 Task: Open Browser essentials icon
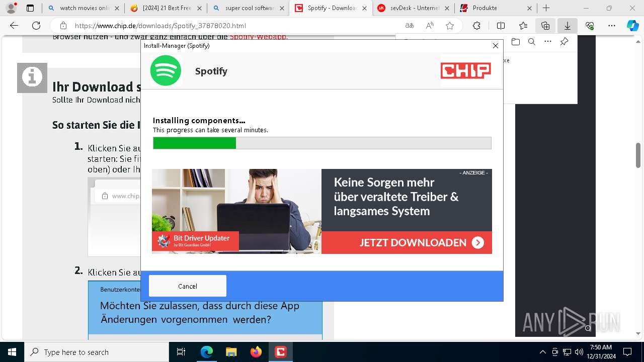click(590, 26)
